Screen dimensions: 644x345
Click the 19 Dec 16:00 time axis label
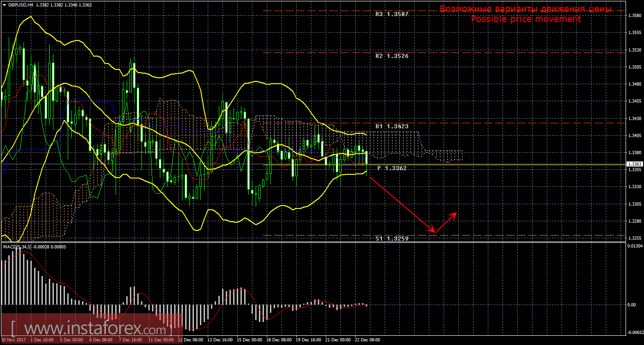(308, 340)
